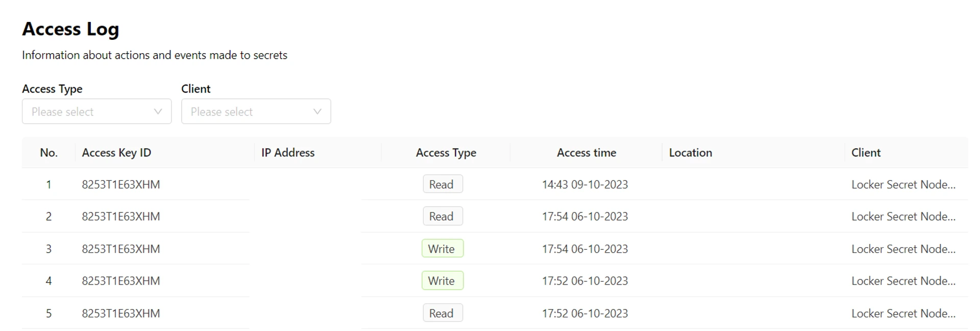Screen dimensions: 980x331
Task: Sort by the Access Key ID column header
Action: point(116,152)
